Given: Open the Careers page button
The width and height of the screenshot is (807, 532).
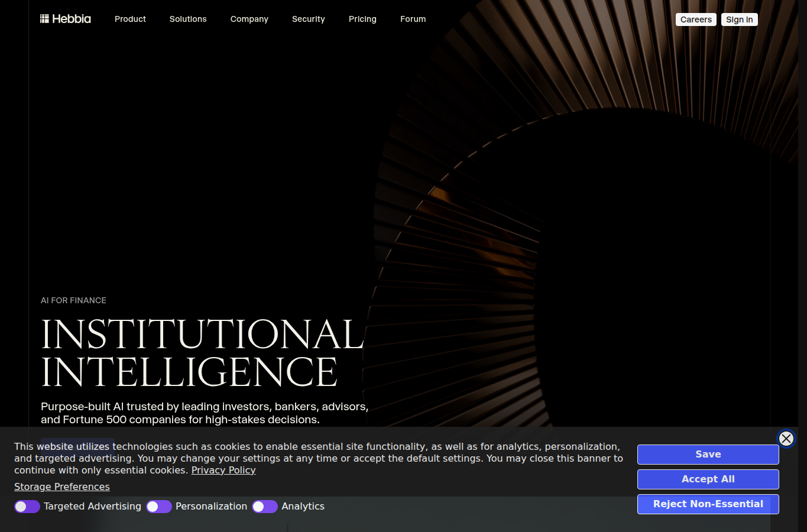Looking at the screenshot, I should tap(696, 20).
